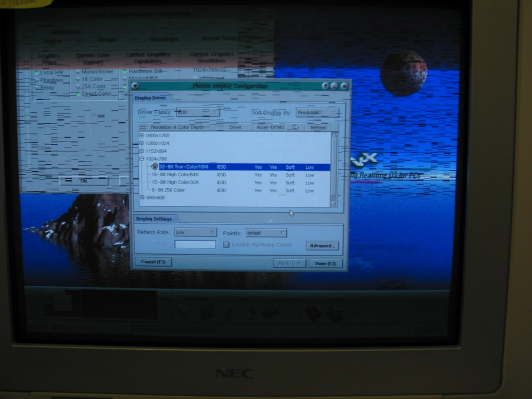This screenshot has width=532, height=399.
Task: Open the Refresh Rate dropdown
Action: pos(195,233)
